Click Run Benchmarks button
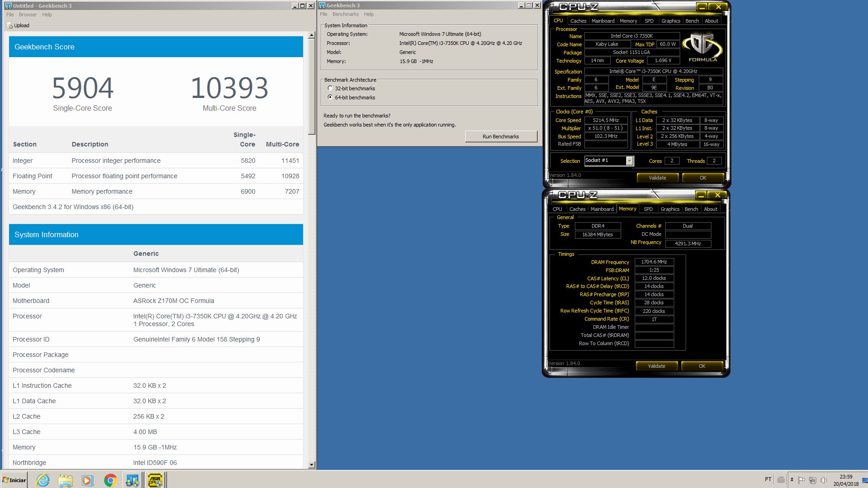Screen dimensions: 868x488 pyautogui.click(x=501, y=137)
